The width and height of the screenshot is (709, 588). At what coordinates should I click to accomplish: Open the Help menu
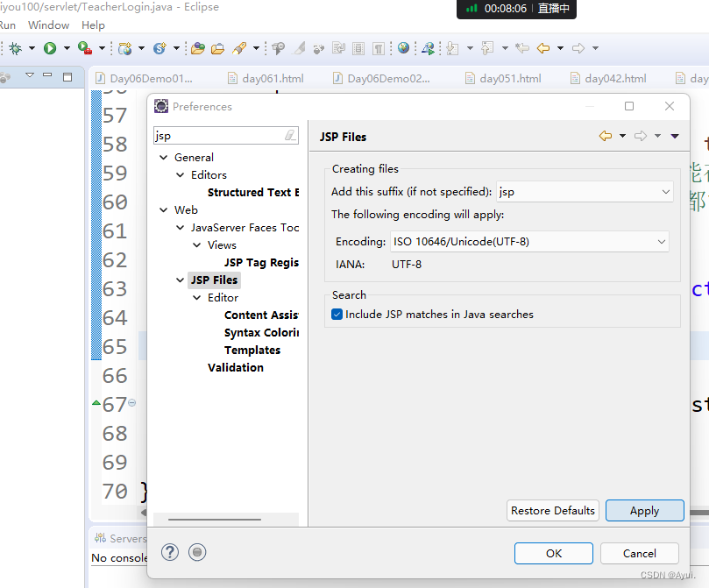point(93,25)
